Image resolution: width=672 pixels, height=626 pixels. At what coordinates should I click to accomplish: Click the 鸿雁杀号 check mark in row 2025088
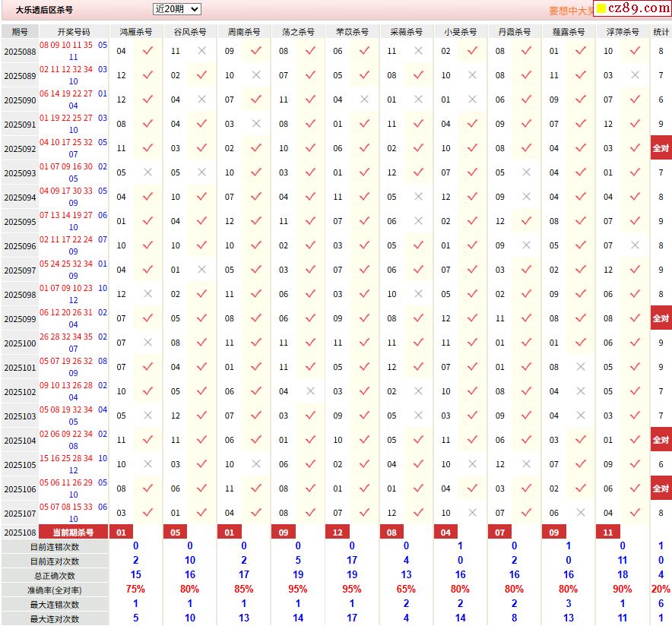click(x=148, y=51)
